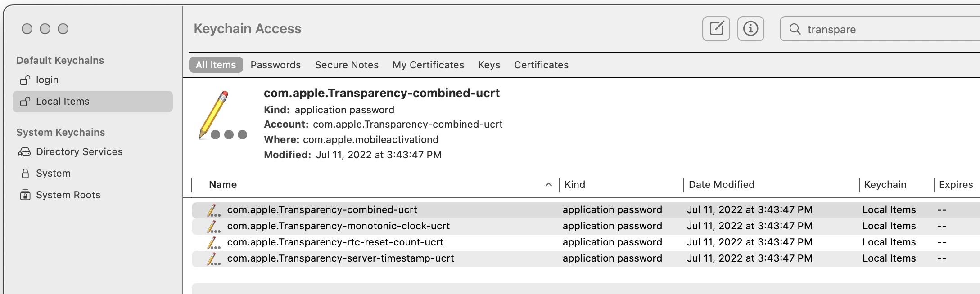
Task: Open Directory Services keychain
Action: coord(79,152)
